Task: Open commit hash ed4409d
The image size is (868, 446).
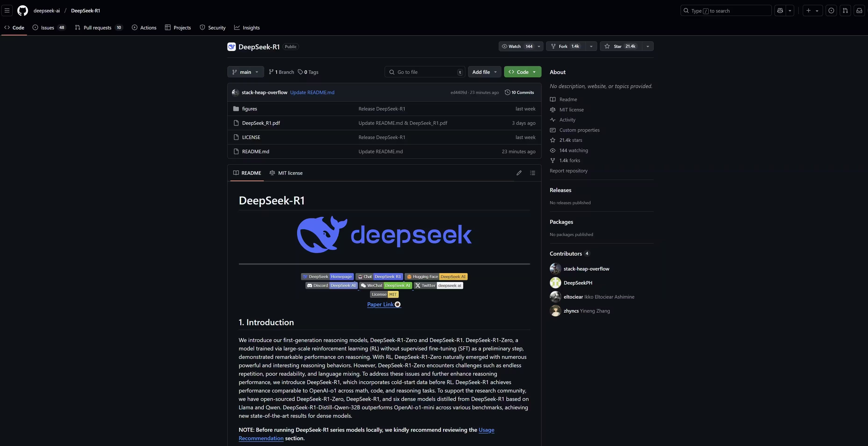Action: 459,92
